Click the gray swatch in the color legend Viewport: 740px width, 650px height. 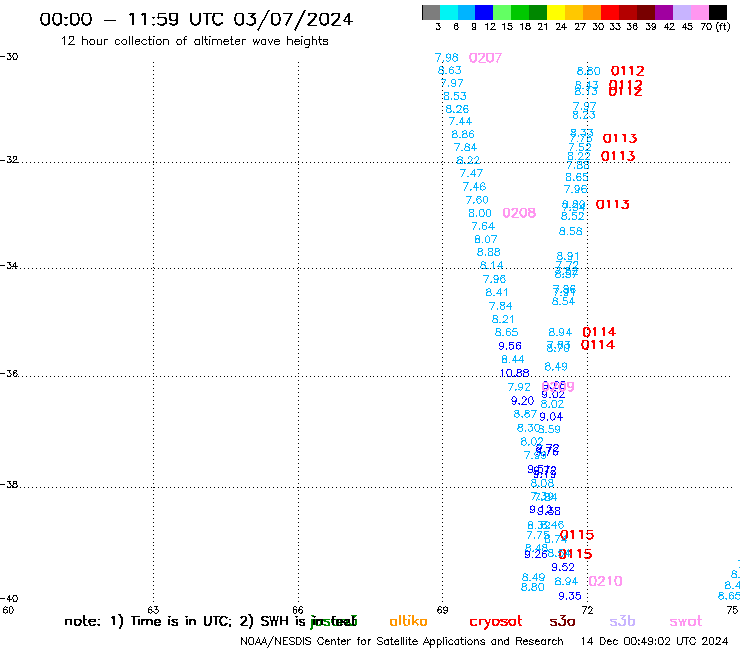431,12
